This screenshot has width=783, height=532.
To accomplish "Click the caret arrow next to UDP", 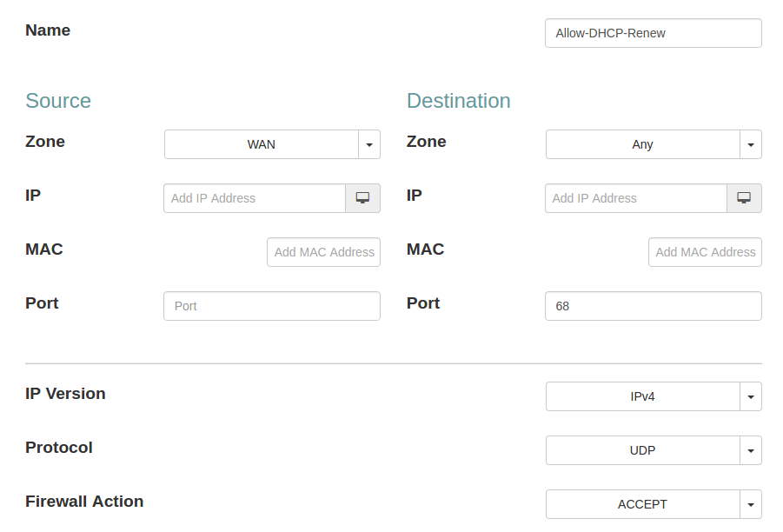I will click(x=751, y=450).
